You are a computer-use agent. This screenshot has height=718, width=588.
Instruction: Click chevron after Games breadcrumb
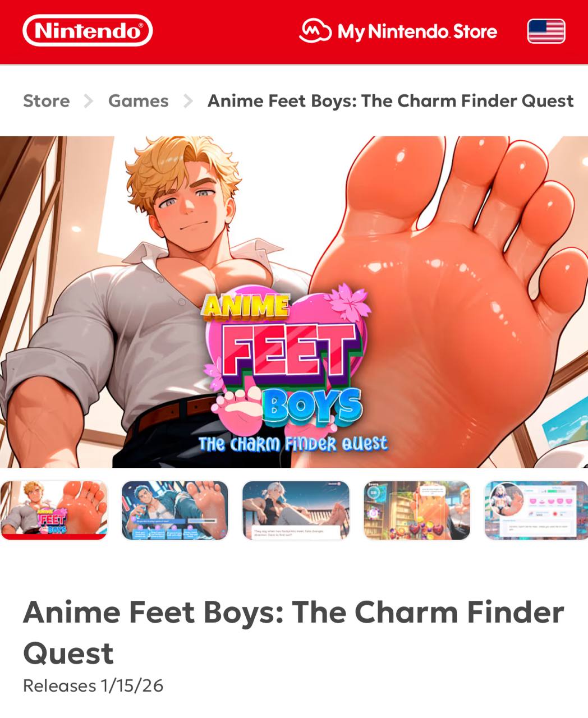[188, 101]
